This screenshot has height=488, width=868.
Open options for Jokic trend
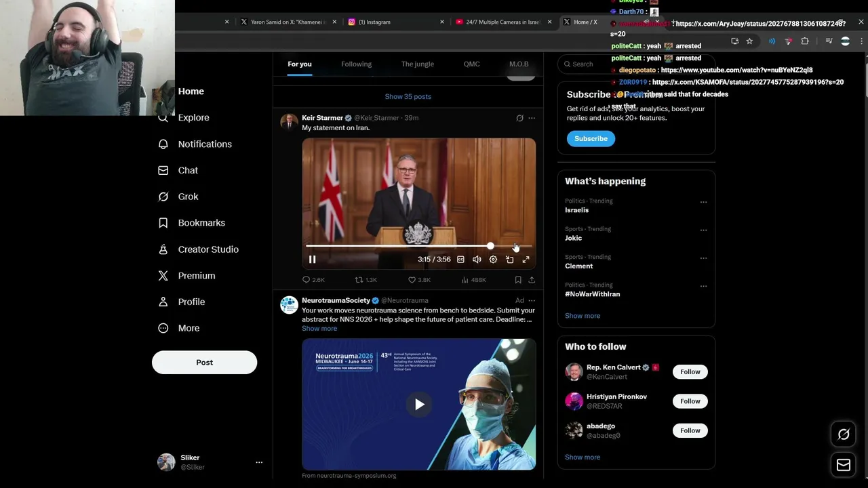[703, 230]
